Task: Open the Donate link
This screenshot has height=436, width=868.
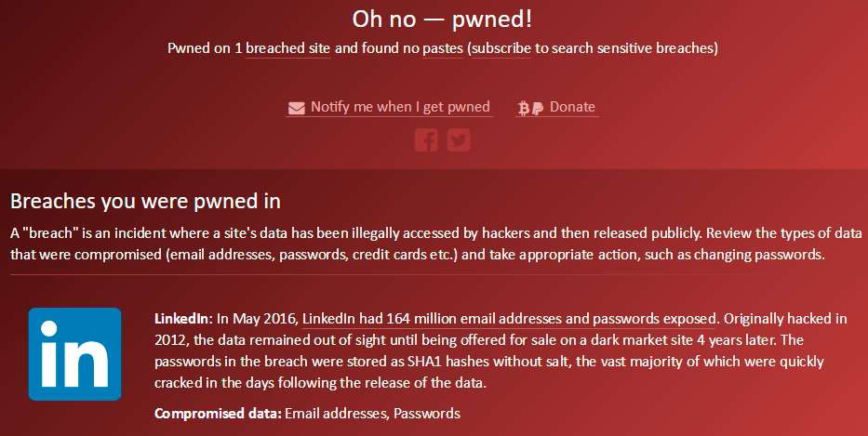Action: (x=572, y=107)
